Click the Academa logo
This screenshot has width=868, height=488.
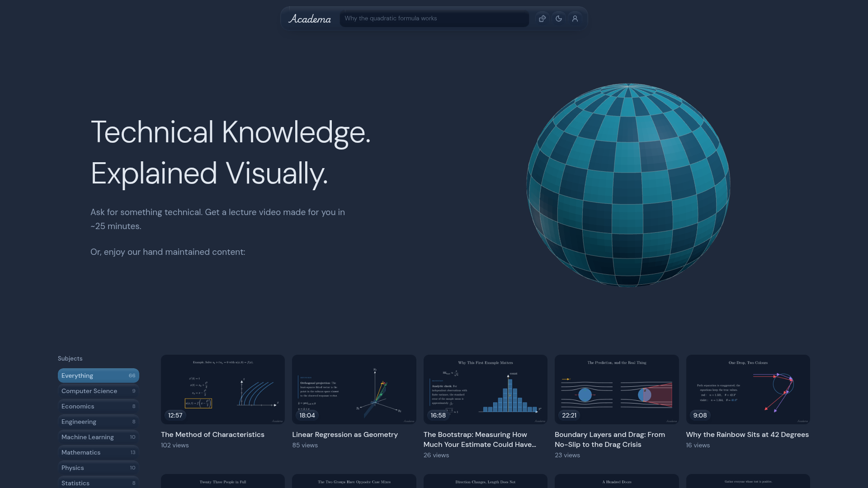pos(310,19)
